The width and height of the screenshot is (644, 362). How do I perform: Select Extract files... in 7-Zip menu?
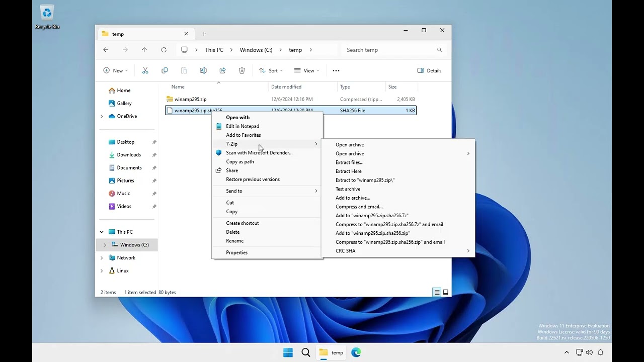pyautogui.click(x=398, y=162)
